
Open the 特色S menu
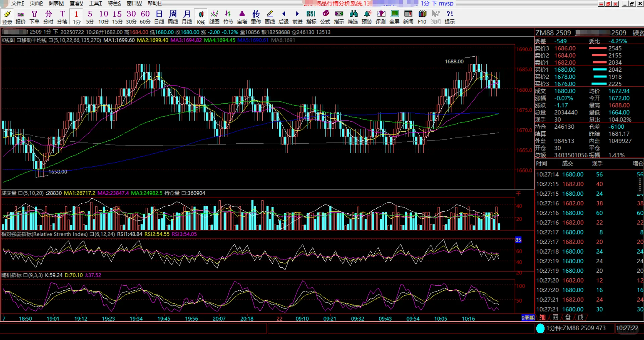pyautogui.click(x=114, y=3)
